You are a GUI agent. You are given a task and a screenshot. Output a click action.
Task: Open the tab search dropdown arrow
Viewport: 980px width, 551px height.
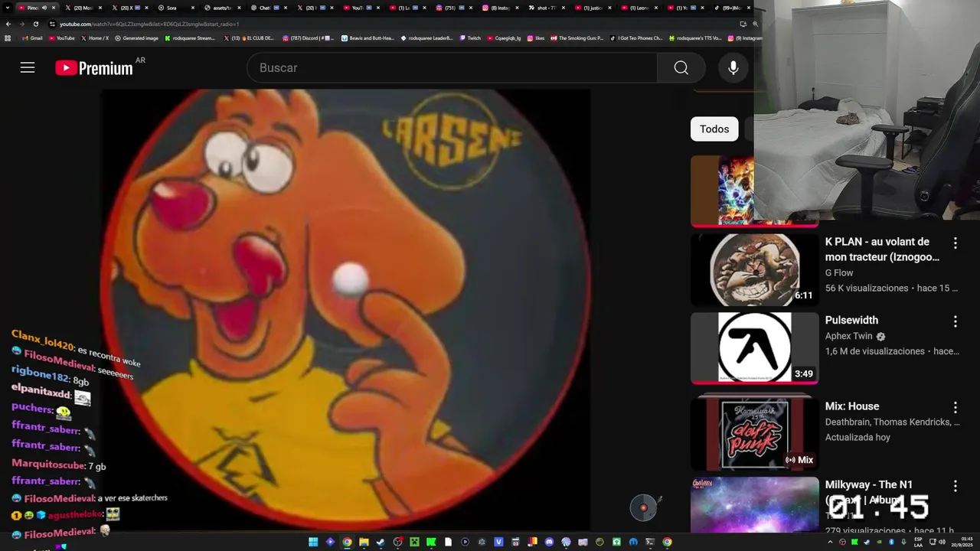pyautogui.click(x=8, y=8)
